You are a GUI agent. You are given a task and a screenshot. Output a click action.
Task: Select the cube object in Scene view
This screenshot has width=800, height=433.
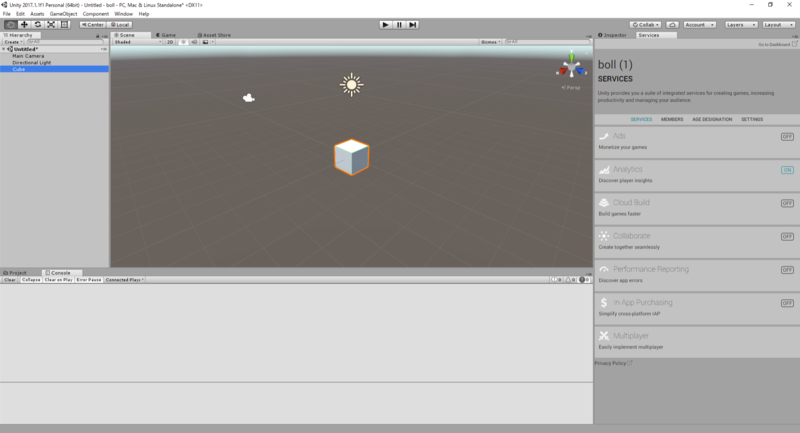pos(352,157)
